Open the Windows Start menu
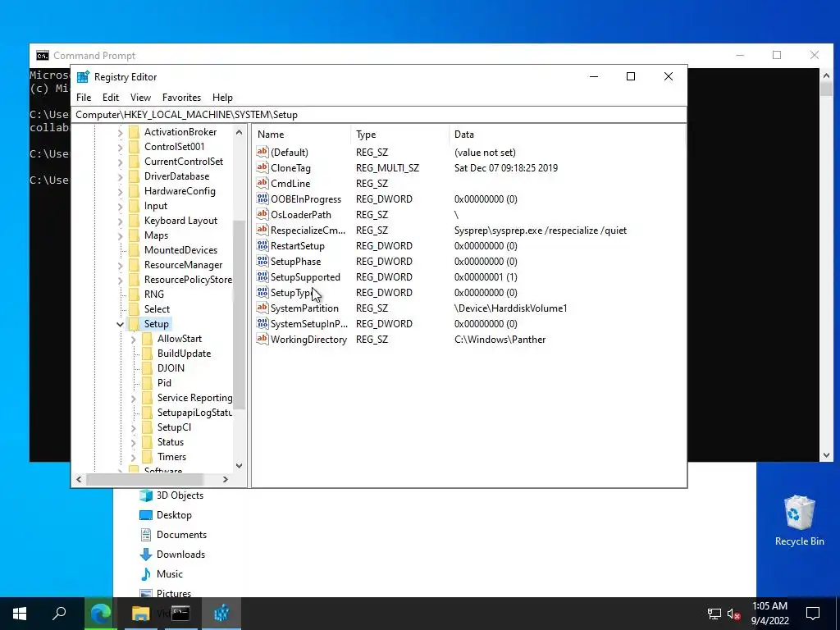 pyautogui.click(x=20, y=614)
